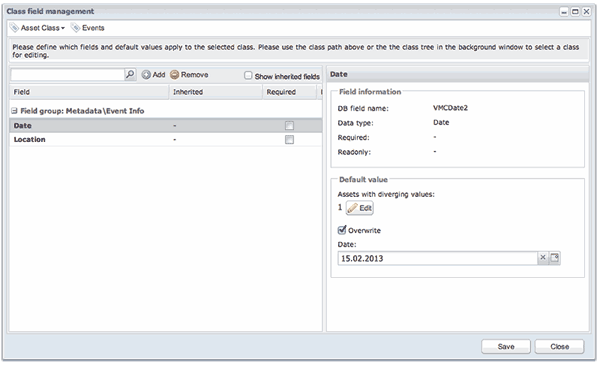600x365 pixels.
Task: Select the Date field row
Action: tap(166, 125)
